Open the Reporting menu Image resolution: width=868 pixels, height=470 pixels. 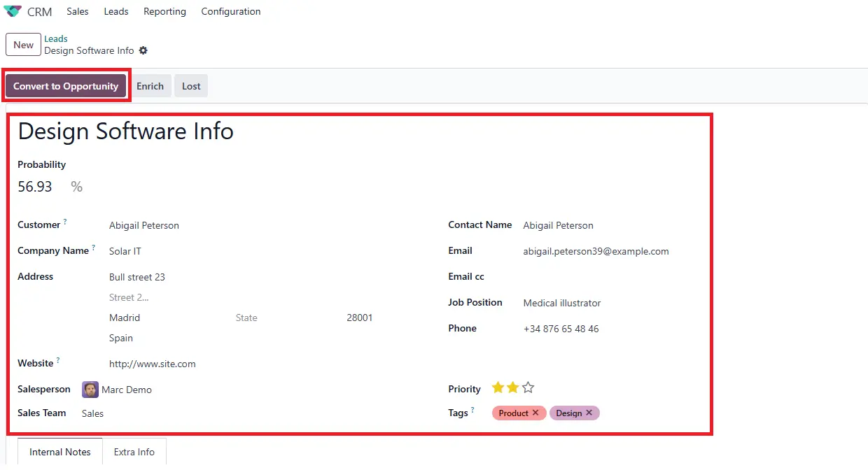[x=164, y=11]
